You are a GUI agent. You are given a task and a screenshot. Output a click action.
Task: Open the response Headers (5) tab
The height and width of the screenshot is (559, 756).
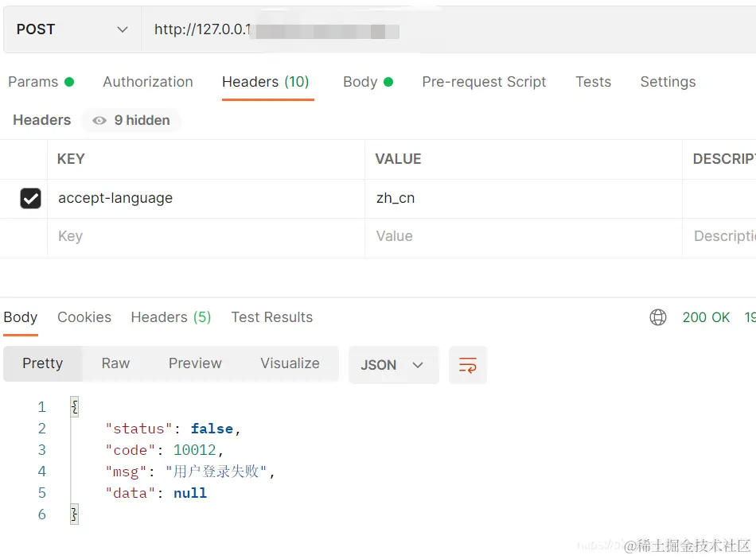coord(171,317)
